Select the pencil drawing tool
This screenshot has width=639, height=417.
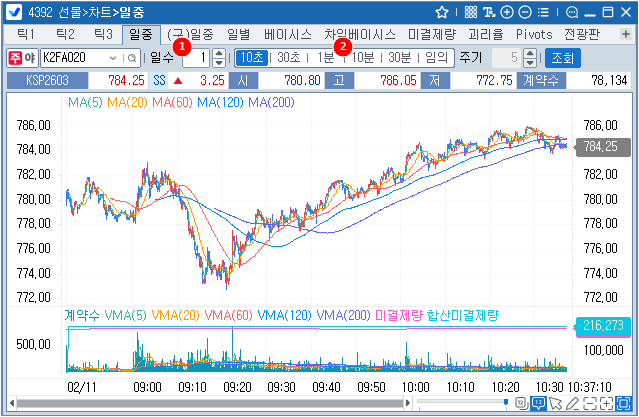[572, 403]
